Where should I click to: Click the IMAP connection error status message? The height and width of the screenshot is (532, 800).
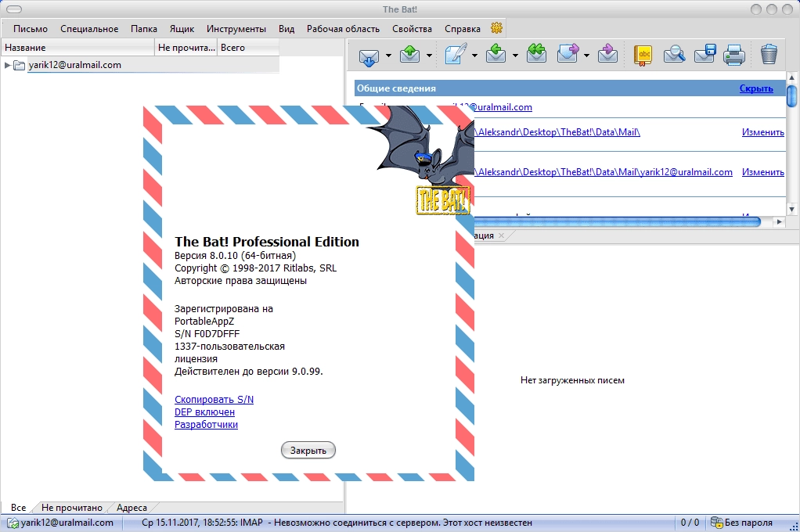click(x=337, y=523)
